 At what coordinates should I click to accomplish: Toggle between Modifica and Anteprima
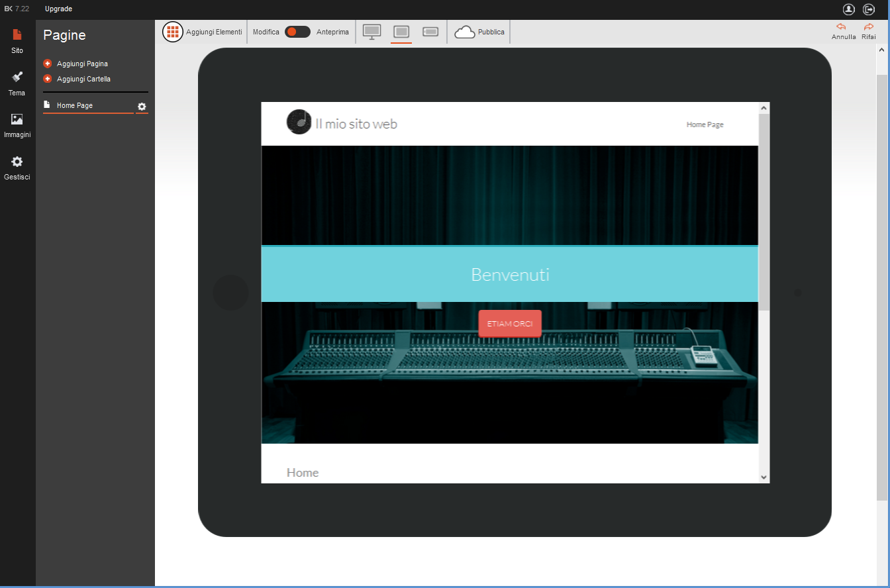(297, 32)
